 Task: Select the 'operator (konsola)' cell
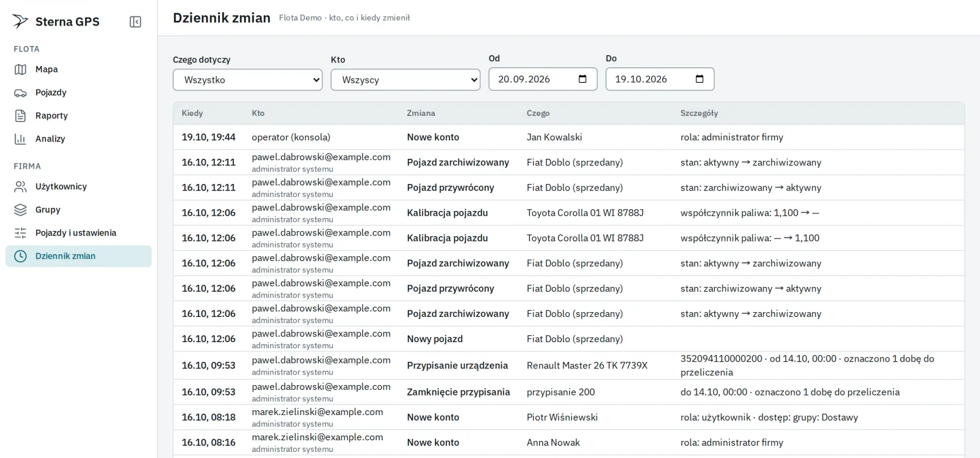pyautogui.click(x=291, y=137)
